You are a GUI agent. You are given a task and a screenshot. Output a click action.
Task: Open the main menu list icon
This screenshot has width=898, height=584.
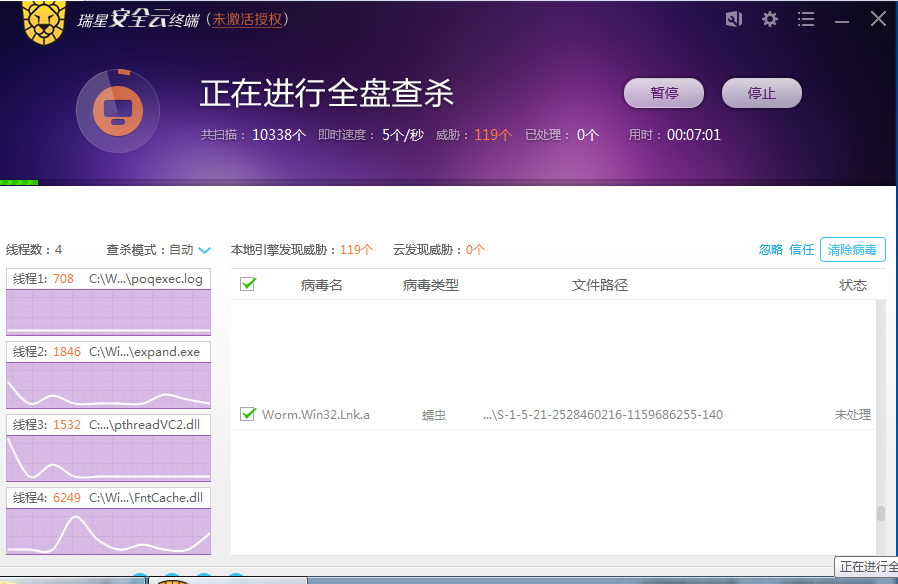point(806,19)
